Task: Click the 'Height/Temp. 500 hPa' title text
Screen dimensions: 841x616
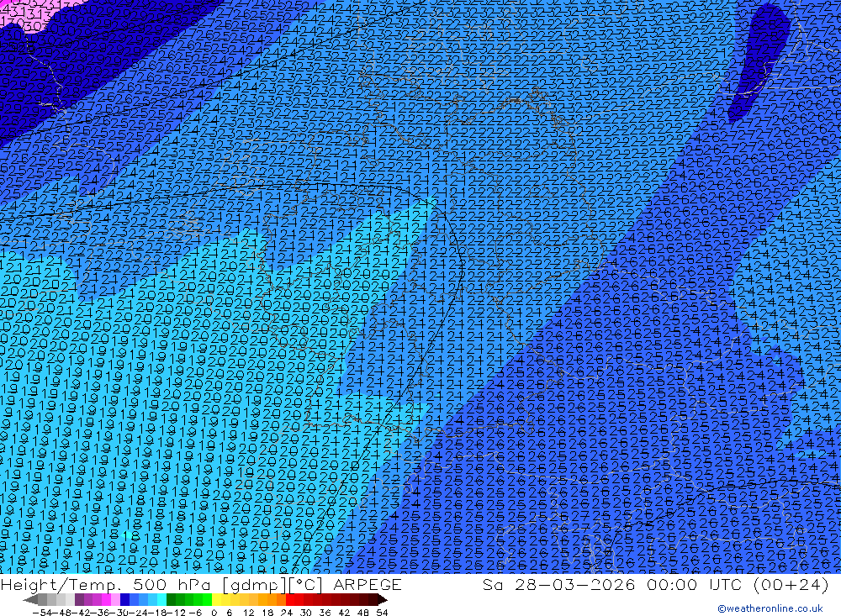Action: (108, 584)
